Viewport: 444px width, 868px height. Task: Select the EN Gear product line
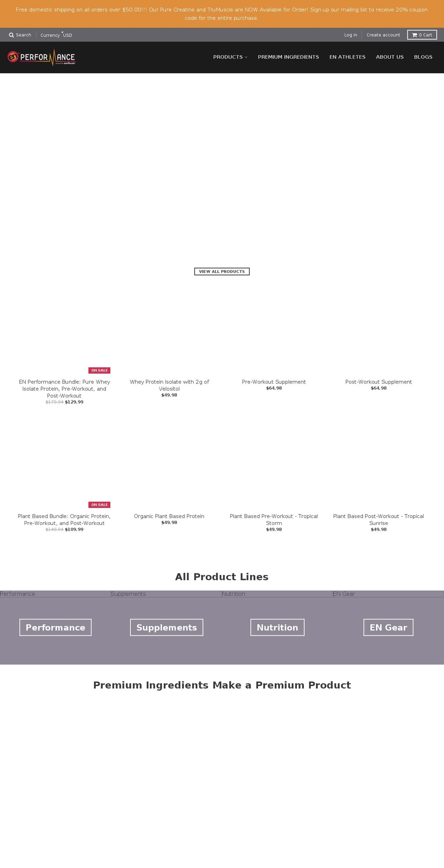388,627
